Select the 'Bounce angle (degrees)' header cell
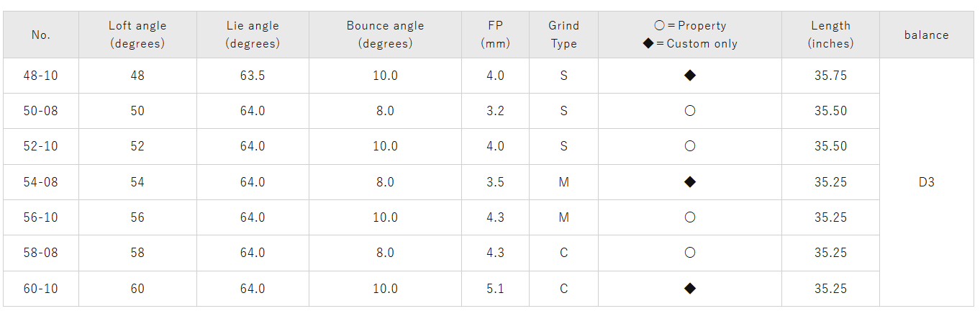Image resolution: width=980 pixels, height=311 pixels. 385,35
